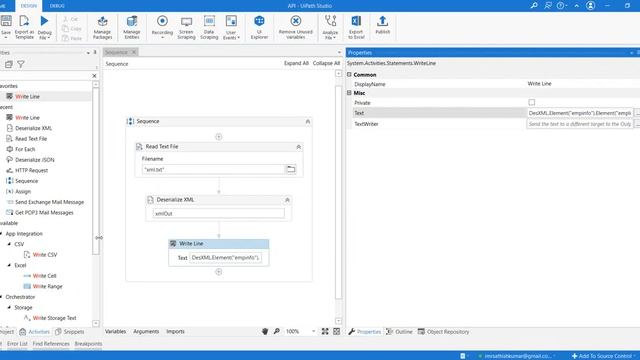Open Find References panel
640x360 pixels.
(x=51, y=344)
